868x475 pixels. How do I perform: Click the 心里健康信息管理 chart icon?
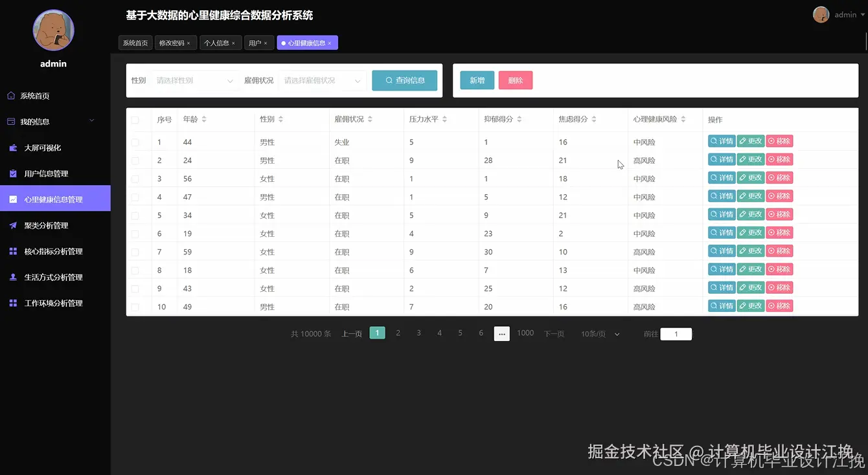(x=13, y=199)
